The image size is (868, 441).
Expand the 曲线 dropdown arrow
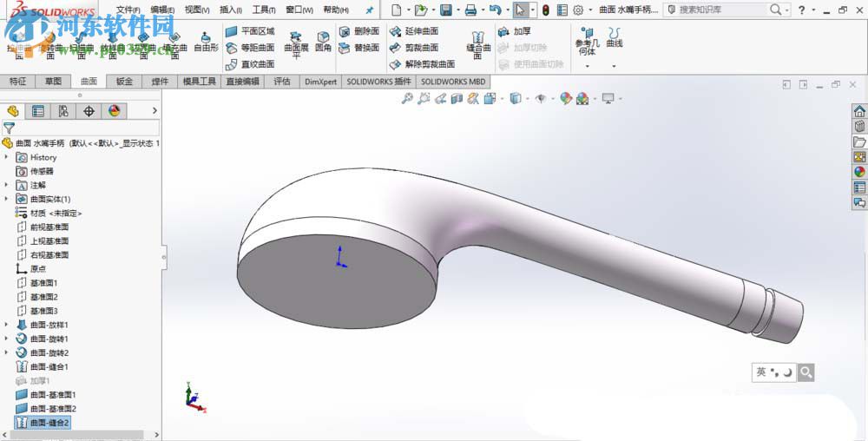[614, 66]
